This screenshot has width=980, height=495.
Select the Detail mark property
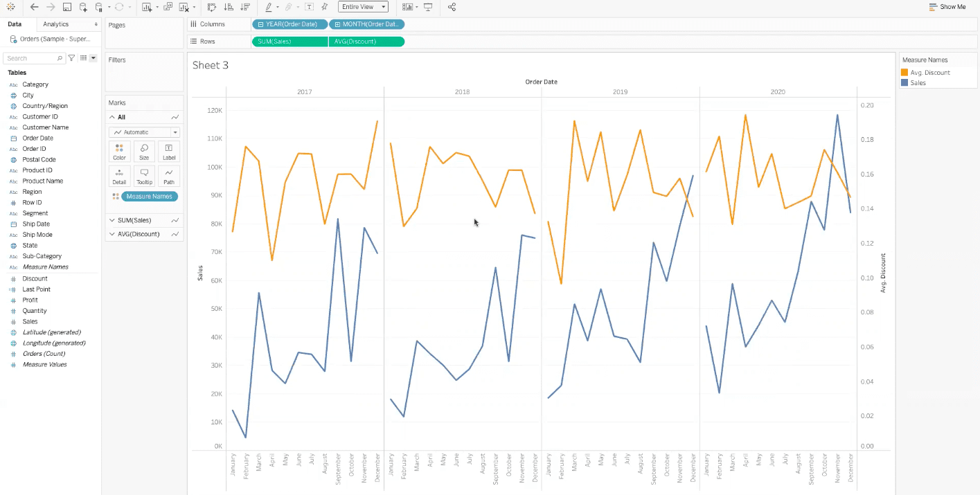point(119,176)
